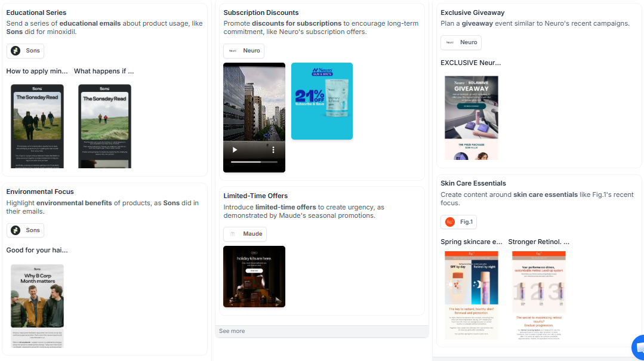This screenshot has height=361, width=644.
Task: Click the Neuro video progress bar
Action: (x=254, y=162)
